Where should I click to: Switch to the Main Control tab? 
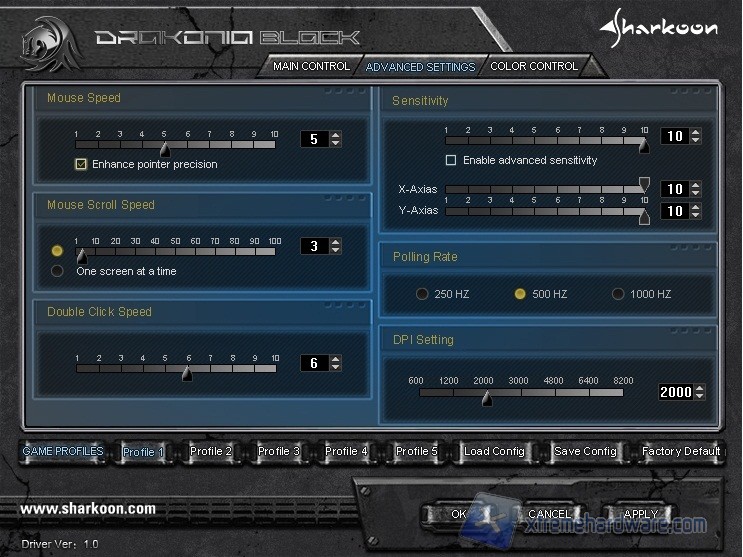coord(311,66)
